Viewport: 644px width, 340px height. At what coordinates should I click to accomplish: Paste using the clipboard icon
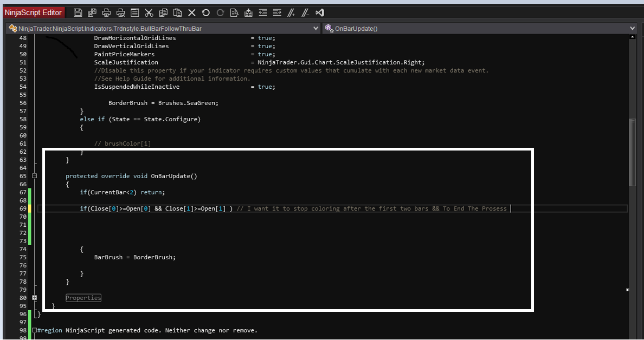click(177, 12)
